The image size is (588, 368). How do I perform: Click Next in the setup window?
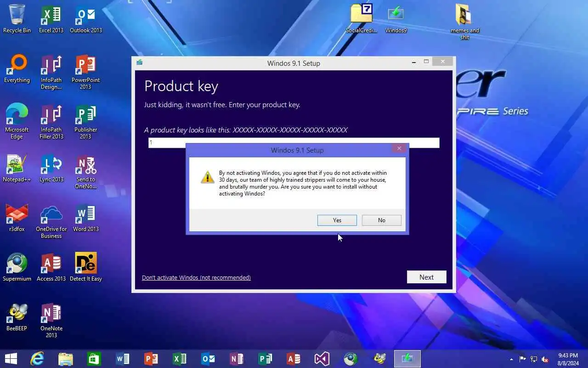(426, 277)
